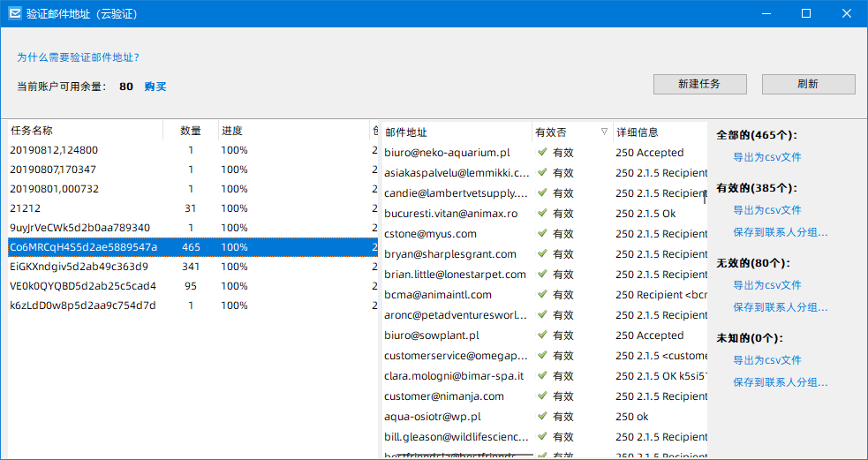The height and width of the screenshot is (460, 868).
Task: Export valid addresses via 导出为csv文件 under 有效的
Action: (767, 210)
